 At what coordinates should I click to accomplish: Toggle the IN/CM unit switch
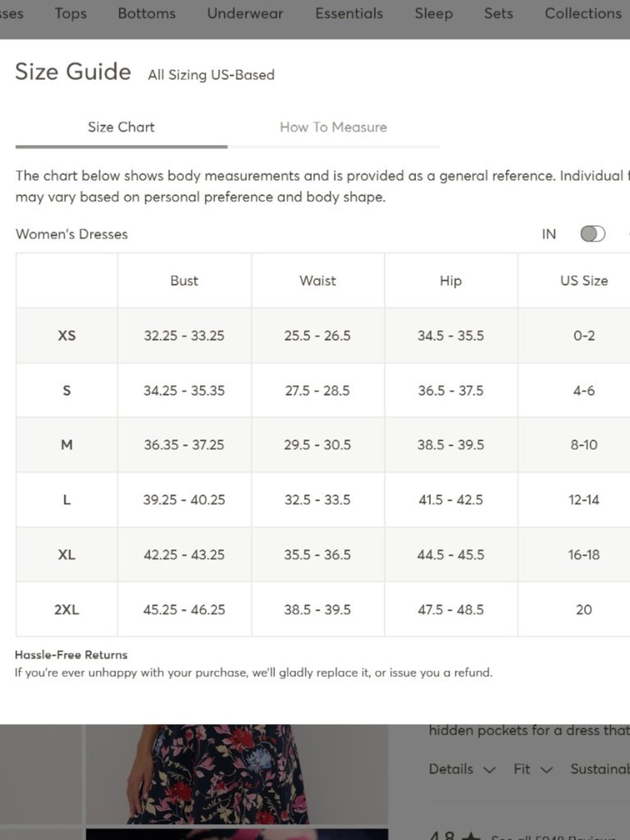(592, 234)
